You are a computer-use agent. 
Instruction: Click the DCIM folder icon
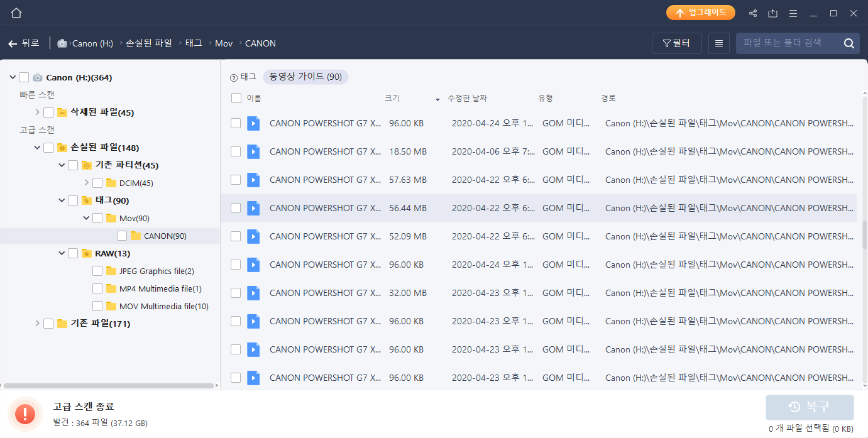pos(111,183)
